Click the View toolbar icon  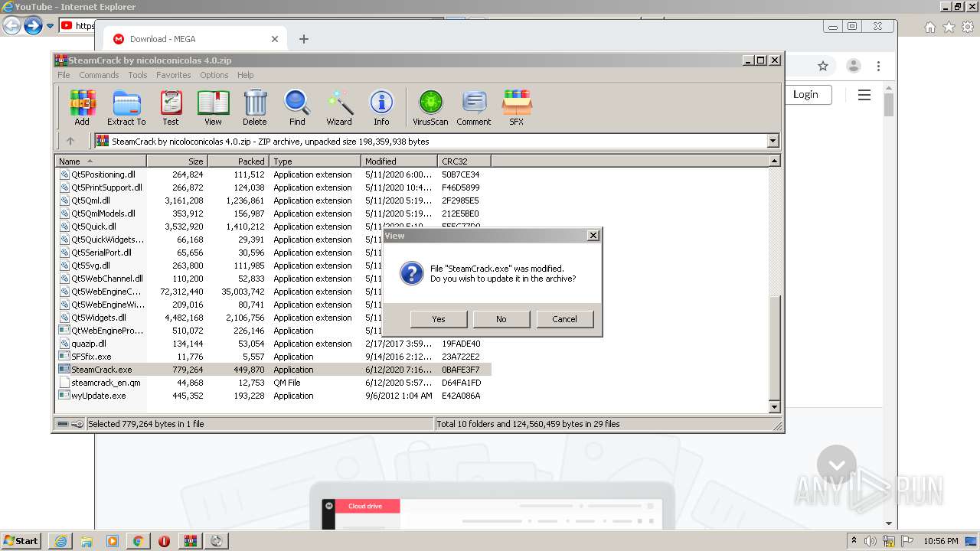[213, 107]
